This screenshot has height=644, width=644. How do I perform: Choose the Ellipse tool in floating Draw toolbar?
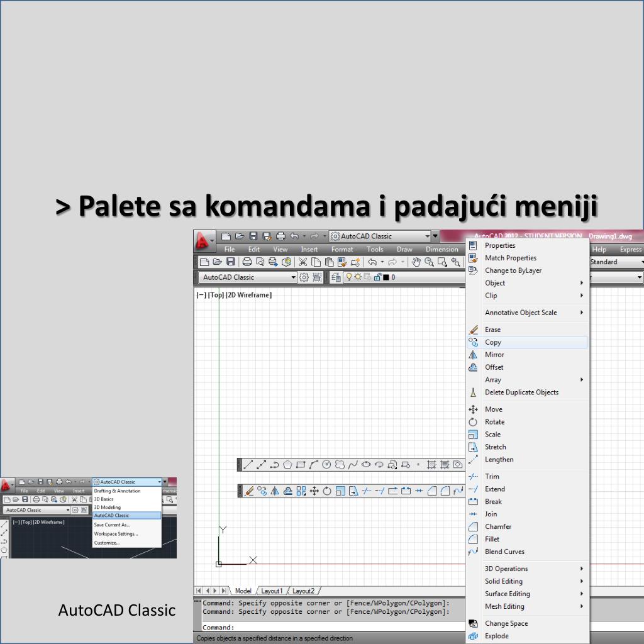coord(366,465)
